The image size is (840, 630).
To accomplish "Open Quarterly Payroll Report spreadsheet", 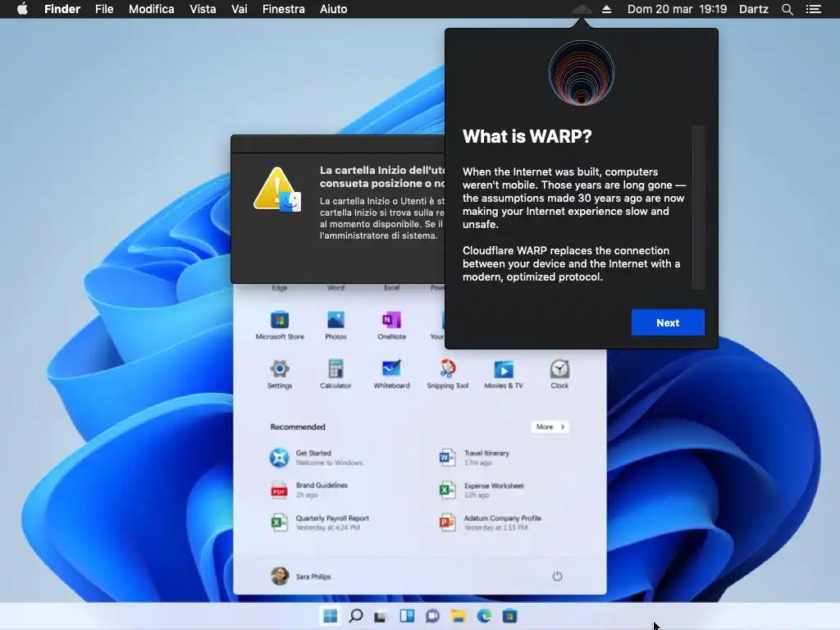I will point(319,523).
